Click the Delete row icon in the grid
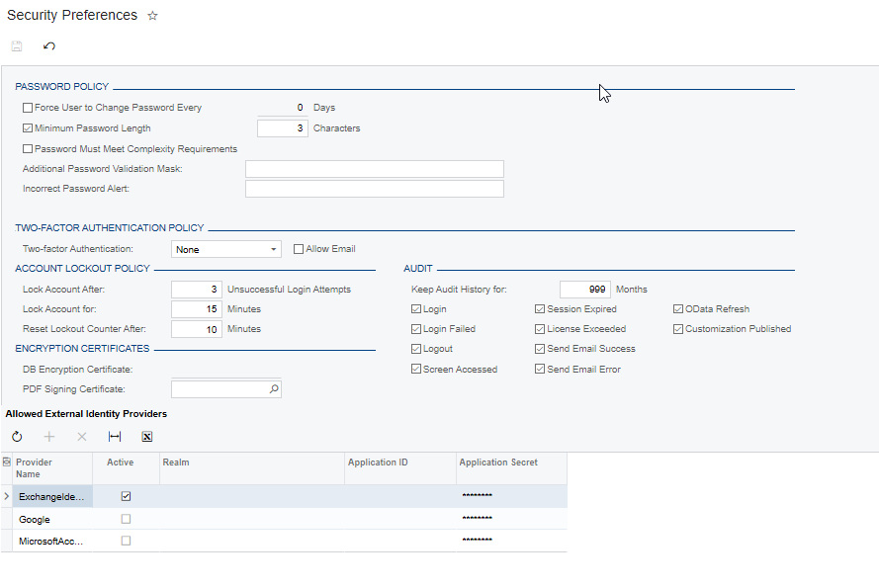 [81, 436]
